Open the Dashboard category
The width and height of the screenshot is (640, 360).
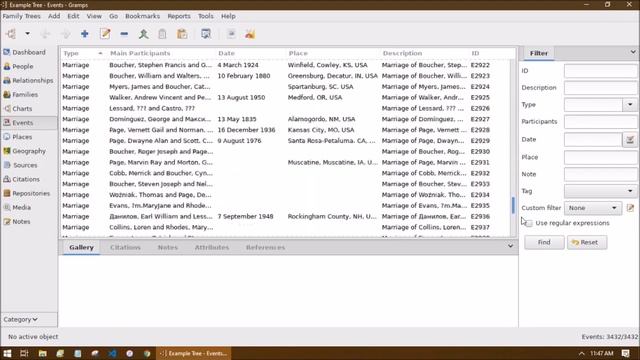click(x=29, y=52)
